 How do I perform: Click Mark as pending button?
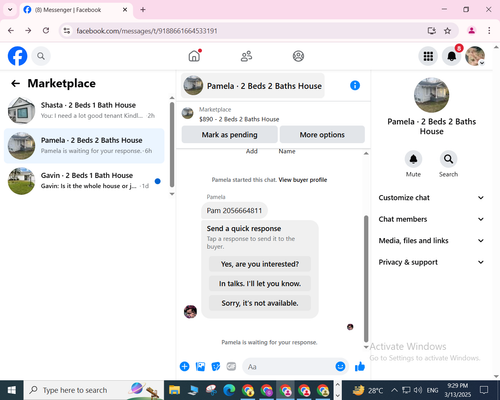click(x=229, y=135)
